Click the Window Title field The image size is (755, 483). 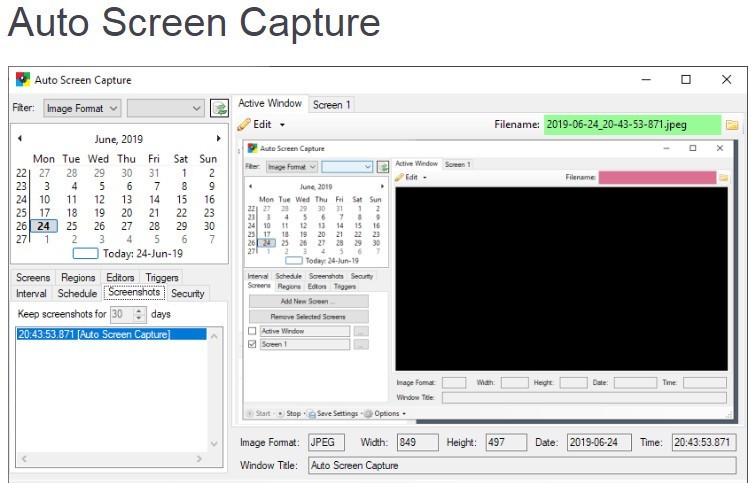pos(522,466)
